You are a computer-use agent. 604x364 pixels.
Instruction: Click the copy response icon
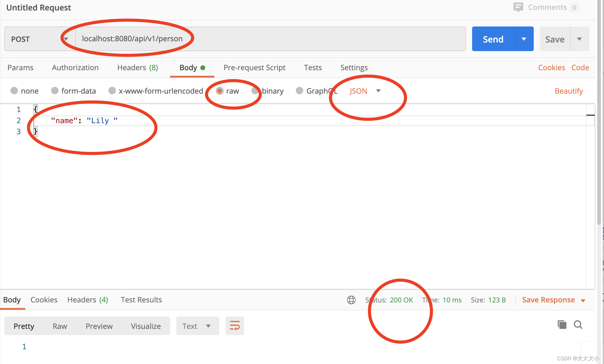tap(562, 325)
